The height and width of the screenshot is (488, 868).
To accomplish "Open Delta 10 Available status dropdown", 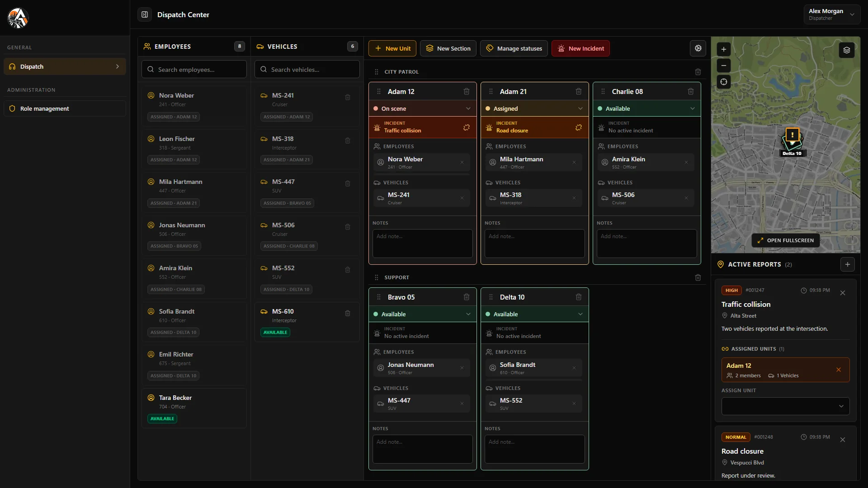I will [535, 314].
